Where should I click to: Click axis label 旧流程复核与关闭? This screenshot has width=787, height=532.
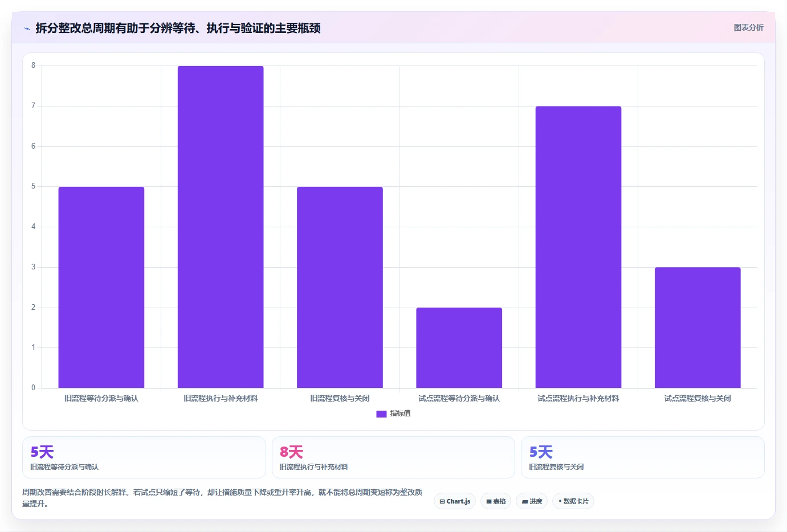click(x=340, y=398)
